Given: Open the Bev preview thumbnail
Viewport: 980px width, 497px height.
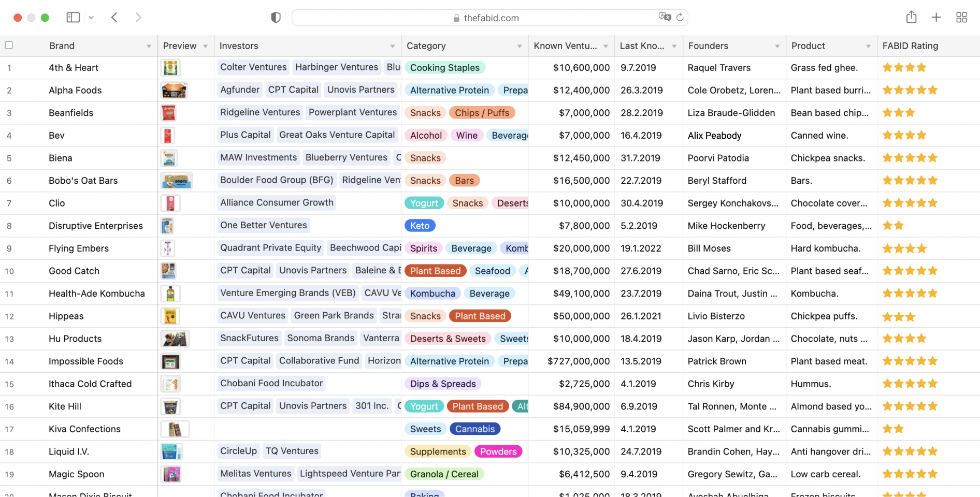Looking at the screenshot, I should pos(167,136).
